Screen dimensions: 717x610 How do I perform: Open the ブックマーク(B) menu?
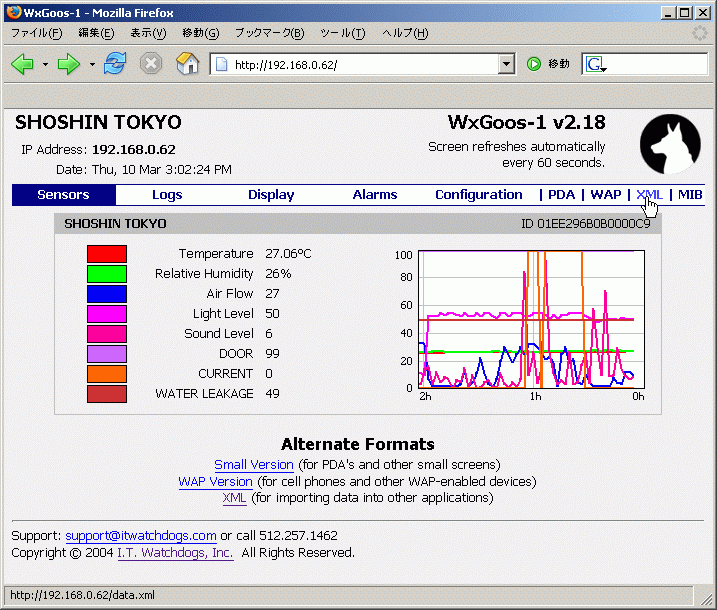coord(270,33)
